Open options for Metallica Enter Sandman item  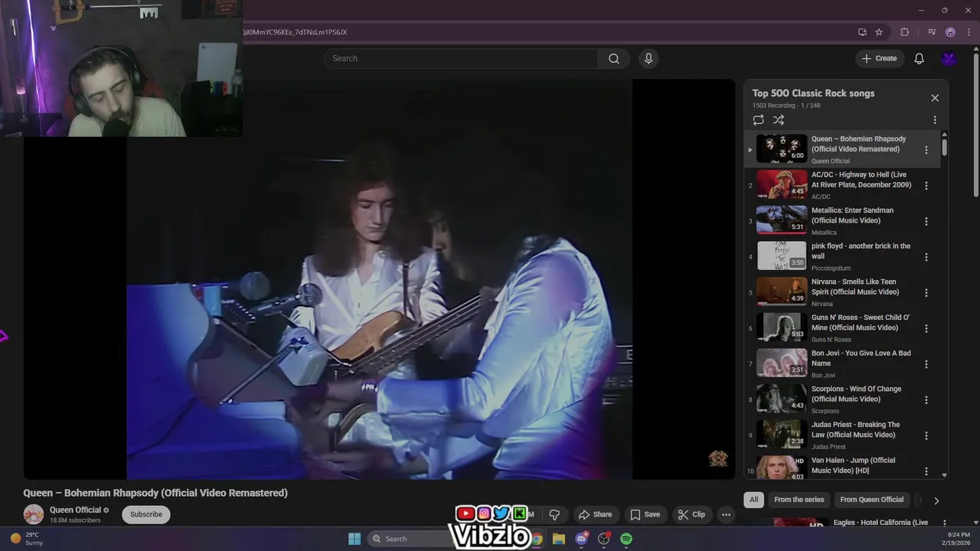click(x=926, y=221)
